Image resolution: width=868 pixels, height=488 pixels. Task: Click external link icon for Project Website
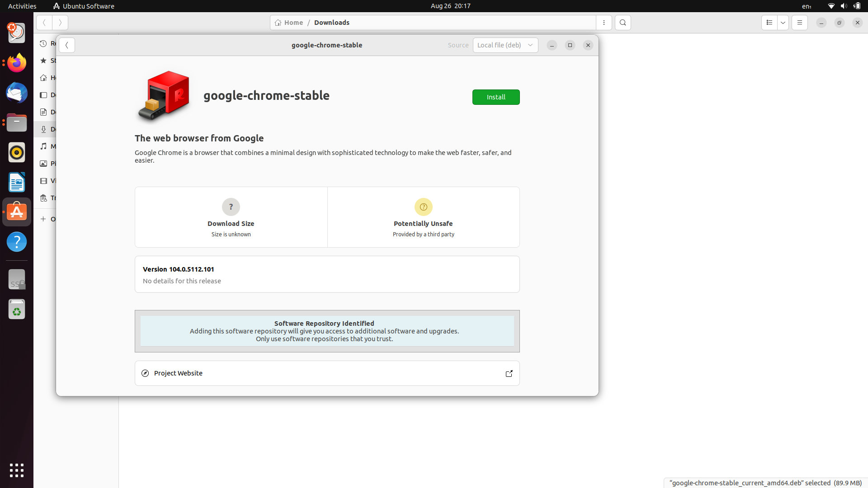pyautogui.click(x=509, y=373)
